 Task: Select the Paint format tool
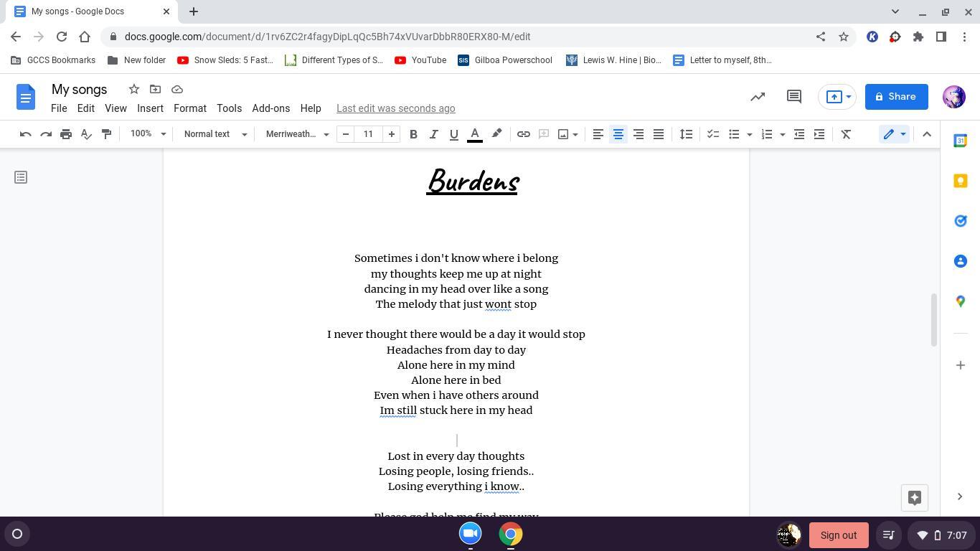click(106, 134)
